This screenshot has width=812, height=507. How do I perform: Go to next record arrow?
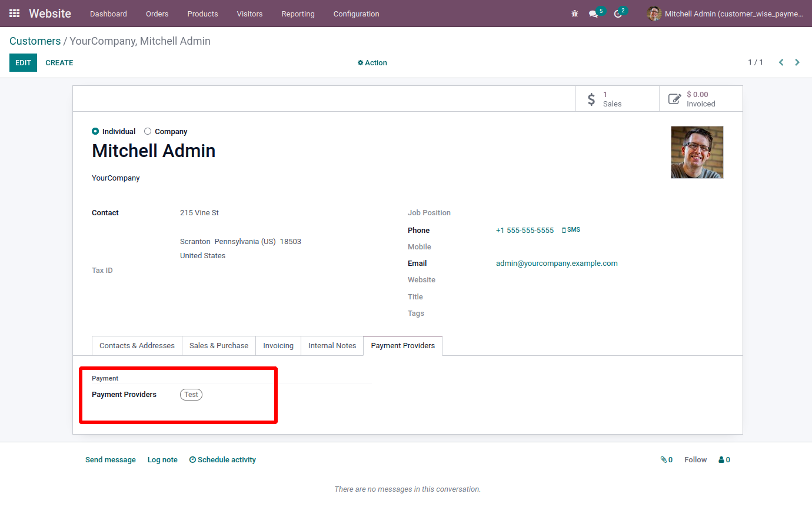pos(797,62)
